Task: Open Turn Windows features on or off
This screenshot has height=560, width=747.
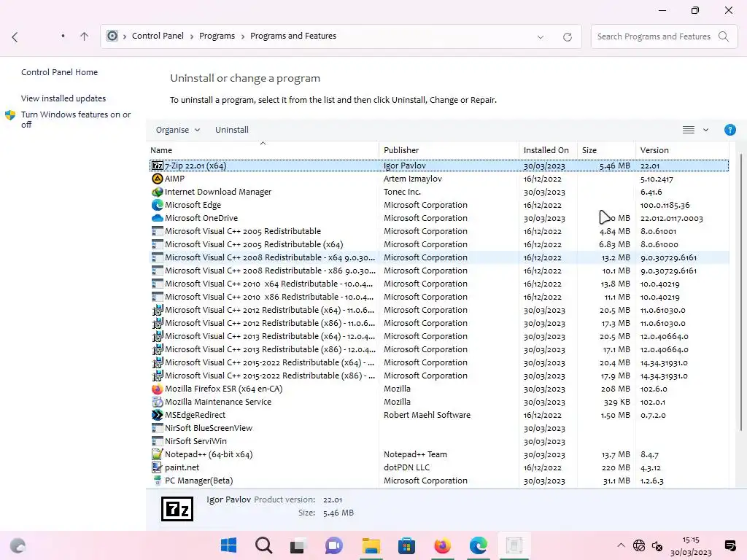Action: point(76,120)
